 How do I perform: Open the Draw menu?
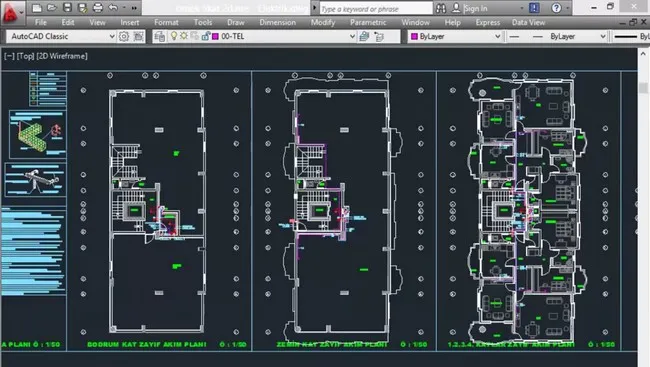(236, 22)
